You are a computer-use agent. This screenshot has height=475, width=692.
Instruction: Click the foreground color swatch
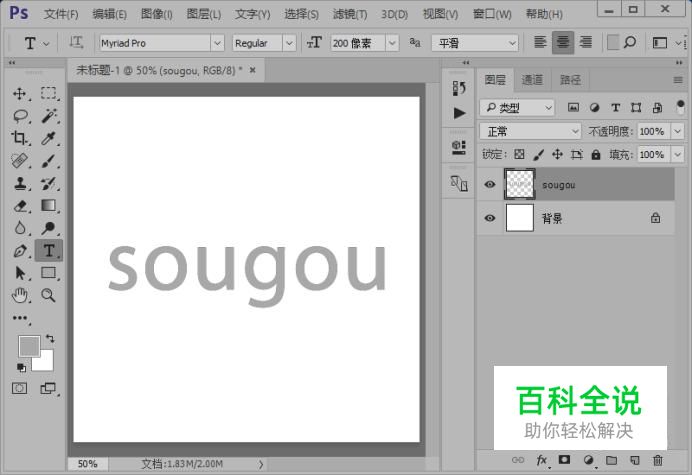(x=29, y=346)
